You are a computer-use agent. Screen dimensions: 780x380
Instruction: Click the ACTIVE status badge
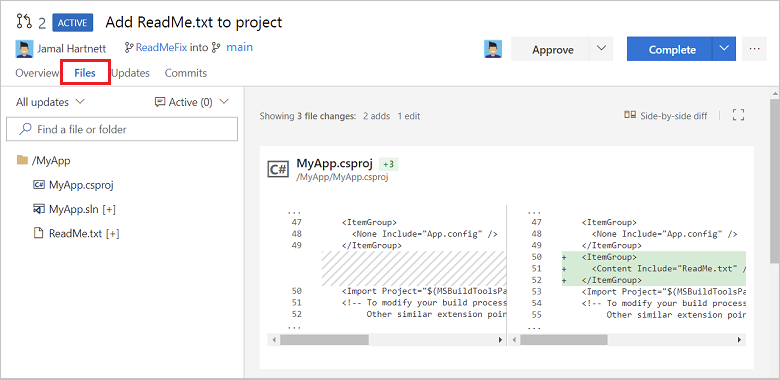[x=73, y=22]
